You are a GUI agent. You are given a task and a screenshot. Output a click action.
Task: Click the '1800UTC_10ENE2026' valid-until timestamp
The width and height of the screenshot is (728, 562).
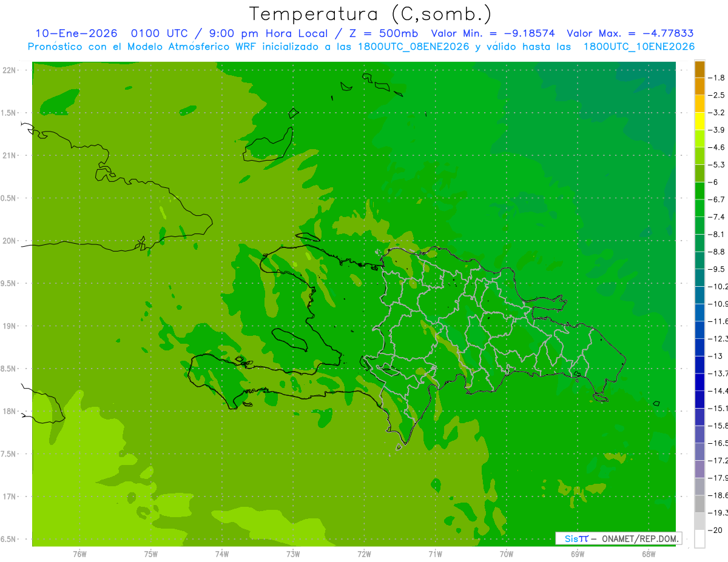639,47
